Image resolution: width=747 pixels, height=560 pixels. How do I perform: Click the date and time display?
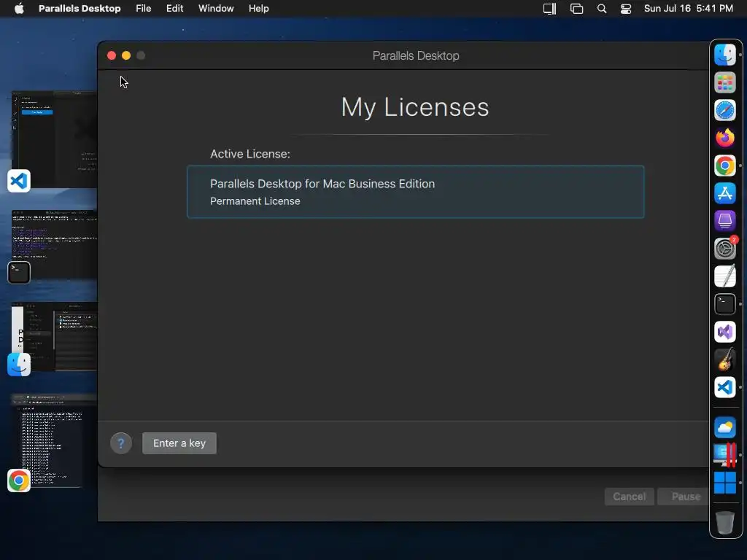coord(689,9)
